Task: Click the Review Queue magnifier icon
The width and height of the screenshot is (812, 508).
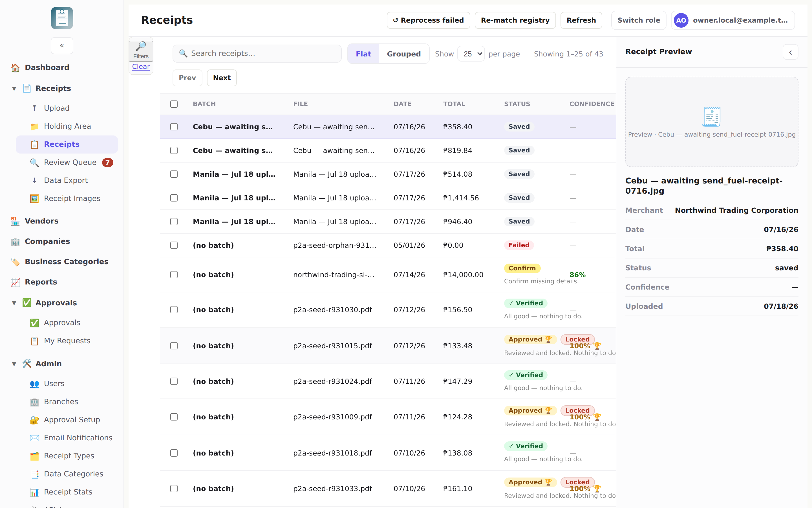Action: pos(34,163)
